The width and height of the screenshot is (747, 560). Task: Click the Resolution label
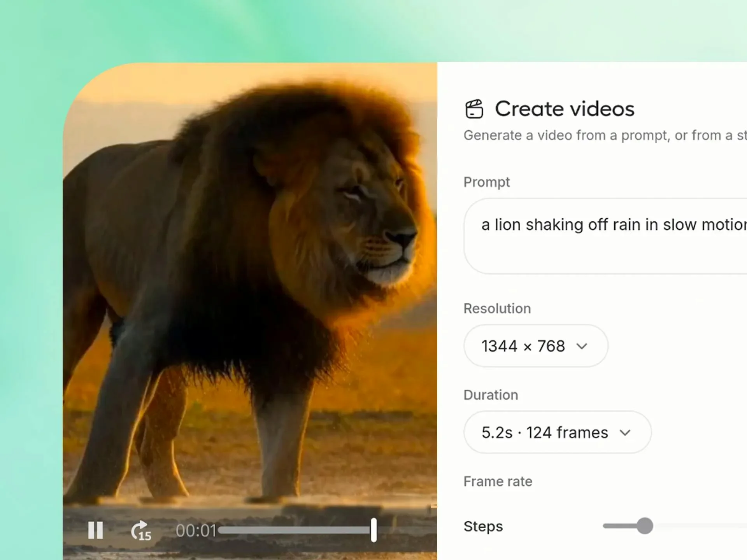point(497,308)
